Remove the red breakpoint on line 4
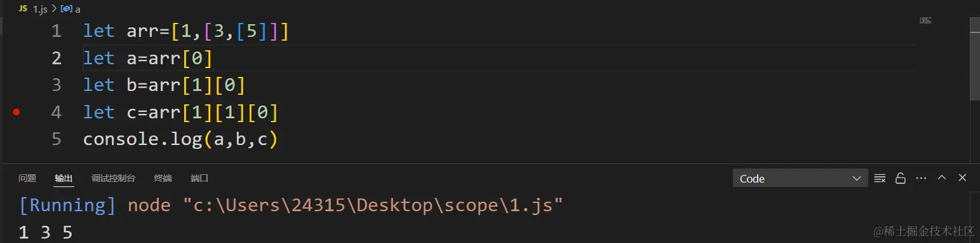The height and width of the screenshot is (243, 980). pos(17,113)
